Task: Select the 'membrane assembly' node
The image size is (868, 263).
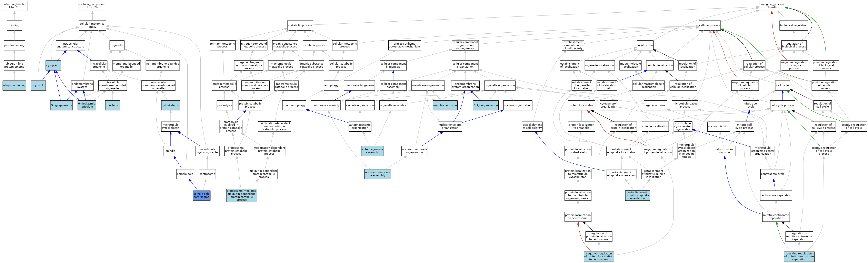Action: pos(326,105)
